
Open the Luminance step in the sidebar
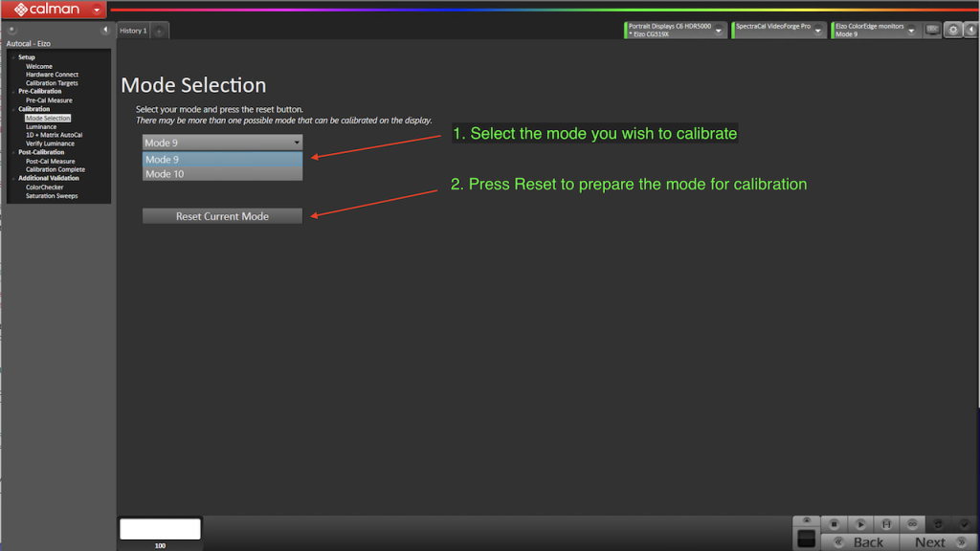[x=41, y=126]
